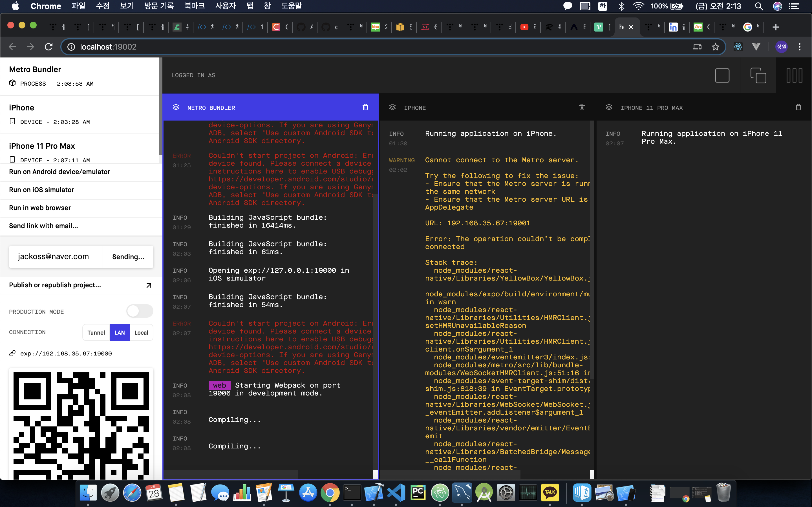Switch to single panel layout icon
The width and height of the screenshot is (812, 507).
[x=722, y=75]
